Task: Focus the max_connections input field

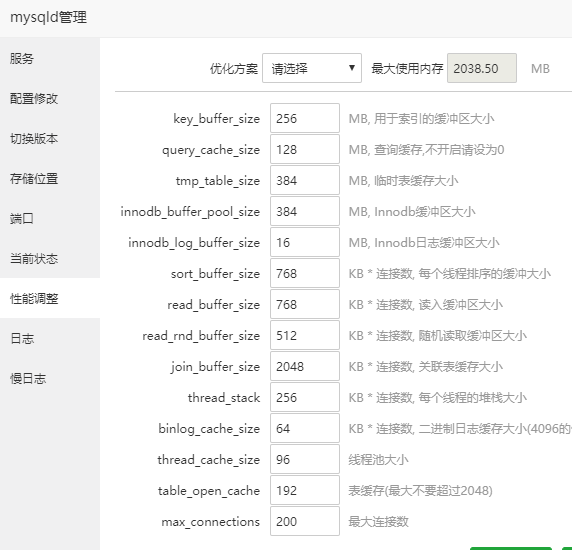Action: [x=305, y=521]
